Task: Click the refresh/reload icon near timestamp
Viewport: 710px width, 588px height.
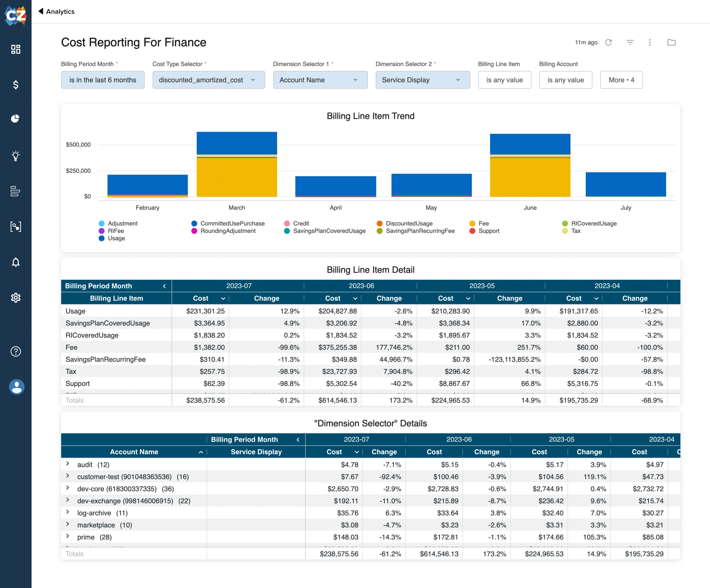Action: click(x=610, y=42)
